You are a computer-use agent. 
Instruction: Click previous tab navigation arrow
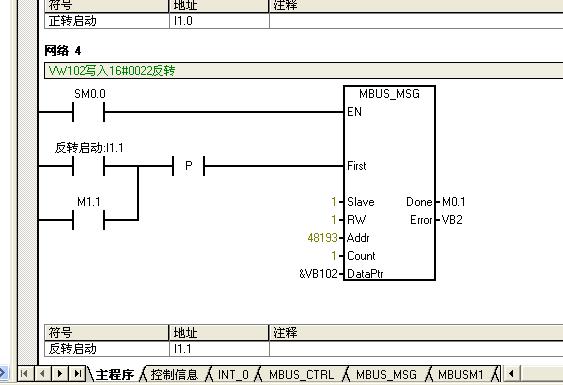[42, 374]
